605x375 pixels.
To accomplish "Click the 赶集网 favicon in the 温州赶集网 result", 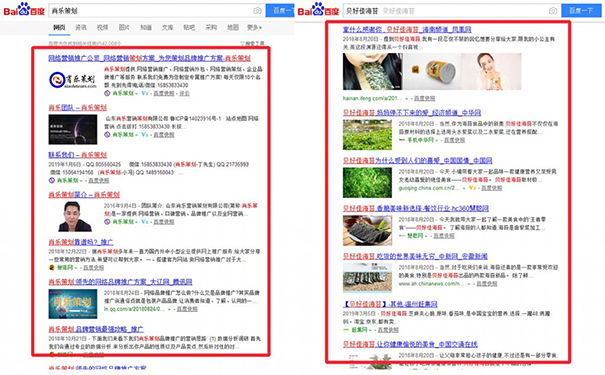I will click(x=346, y=330).
